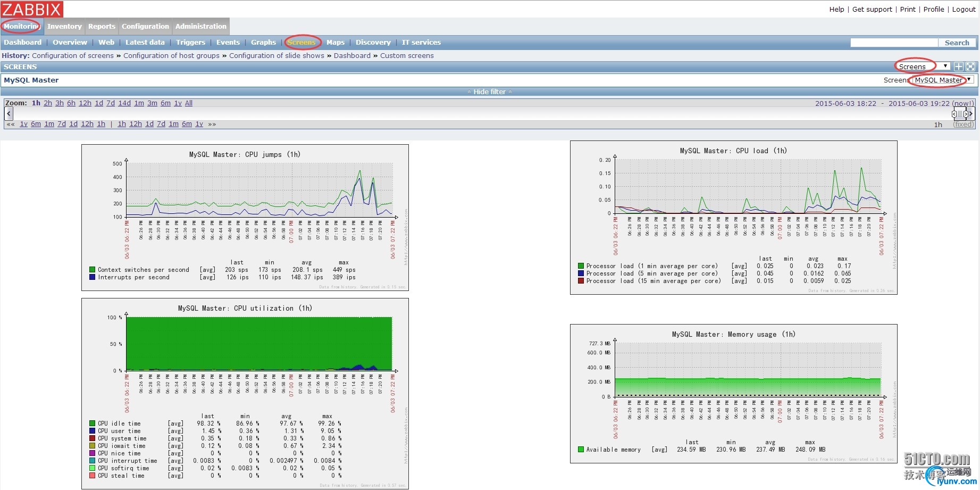The height and width of the screenshot is (490, 980).
Task: Open history link Configuration of screens
Action: tap(73, 55)
